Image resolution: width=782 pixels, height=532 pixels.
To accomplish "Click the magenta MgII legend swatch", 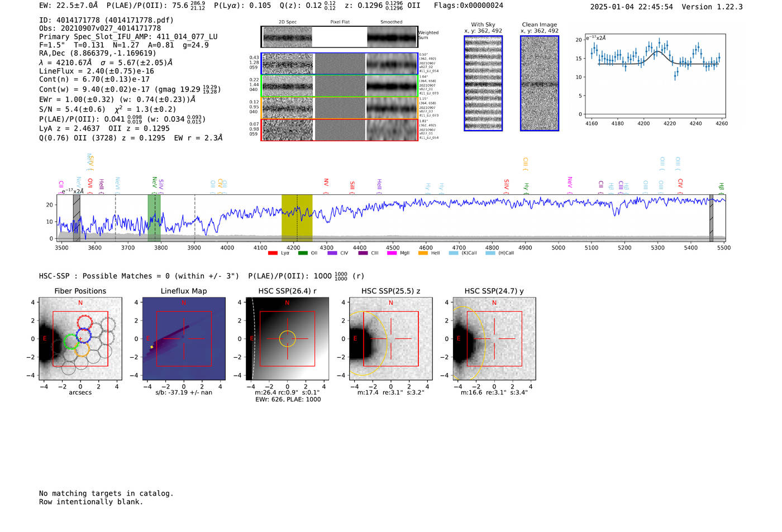I will [x=393, y=253].
